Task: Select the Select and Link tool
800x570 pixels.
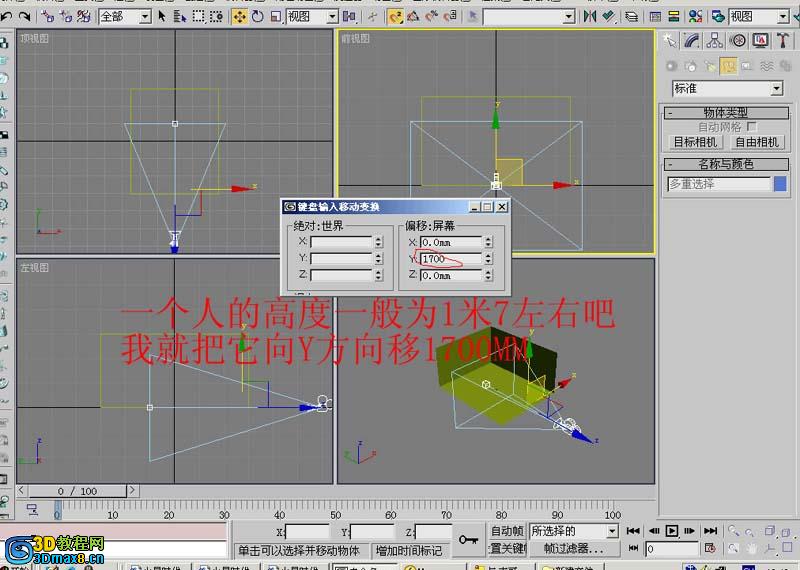Action: pos(47,17)
